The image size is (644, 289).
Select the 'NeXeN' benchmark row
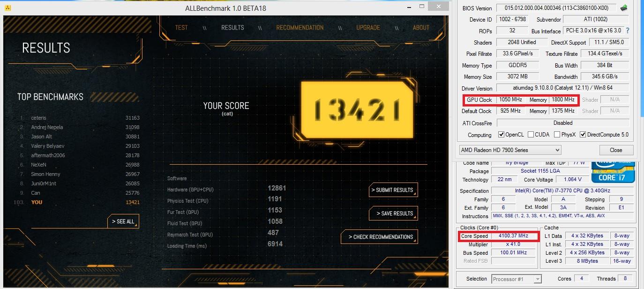coord(79,165)
